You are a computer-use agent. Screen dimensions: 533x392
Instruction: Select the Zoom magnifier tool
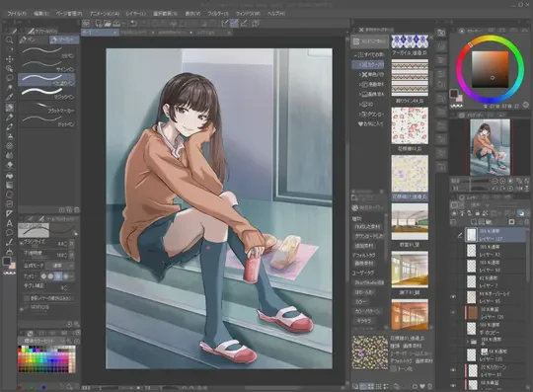pos(9,40)
